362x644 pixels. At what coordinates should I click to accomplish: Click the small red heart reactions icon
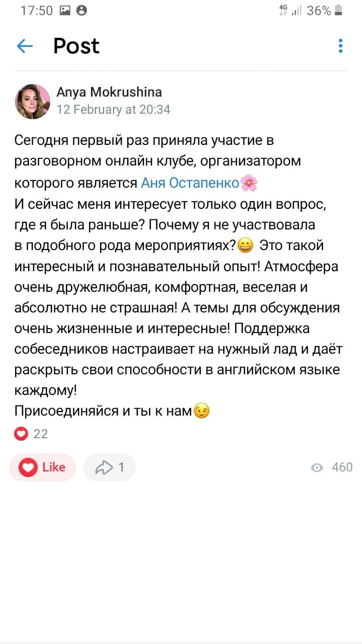[x=21, y=434]
